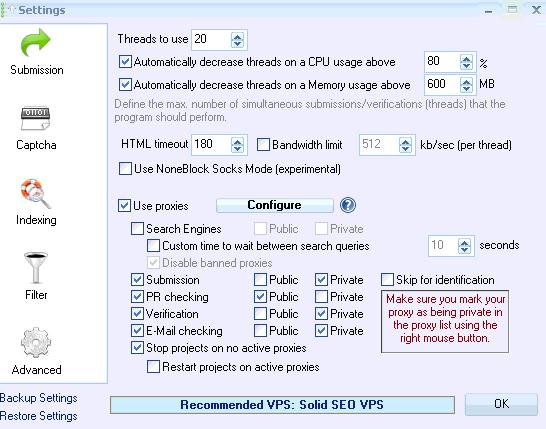Viewport: 546px width, 429px height.
Task: Open the Submission settings green arrow icon
Action: click(x=36, y=43)
